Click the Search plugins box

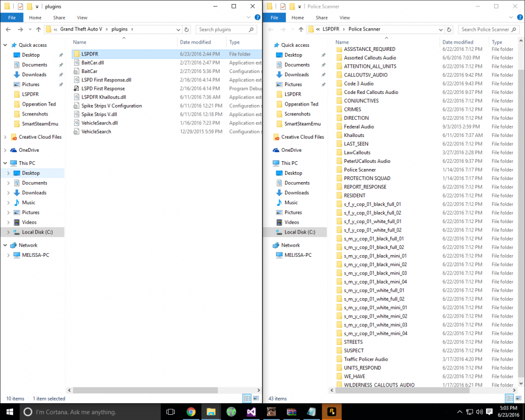click(226, 29)
